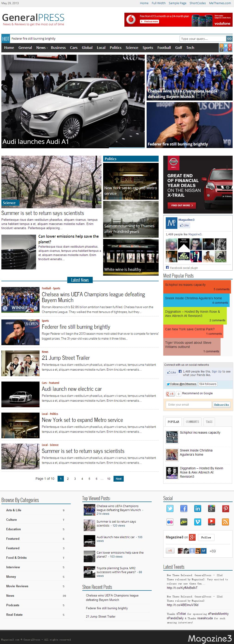Image resolution: width=234 pixels, height=644 pixels.
Task: Open Federer fire still burning brightly slider image
Action: point(190,125)
